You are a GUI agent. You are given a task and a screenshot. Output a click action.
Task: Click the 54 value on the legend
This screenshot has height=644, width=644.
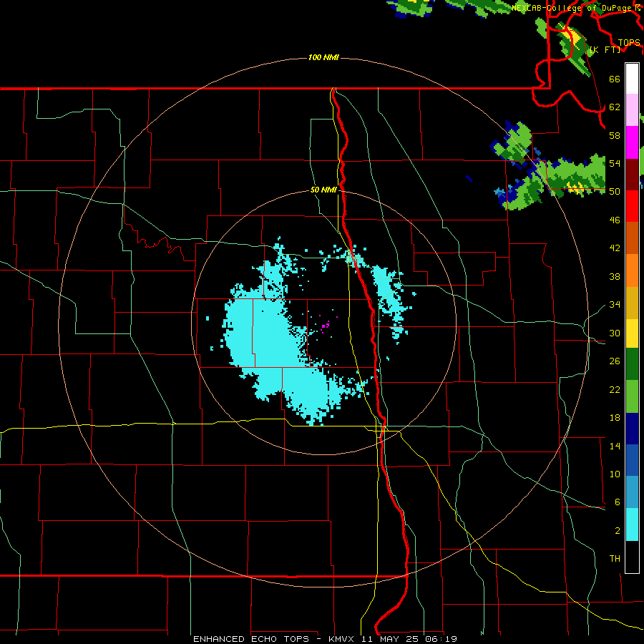[615, 163]
